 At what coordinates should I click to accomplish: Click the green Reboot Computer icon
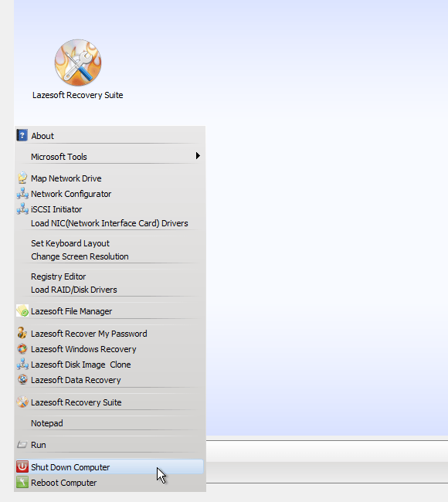[x=22, y=482]
